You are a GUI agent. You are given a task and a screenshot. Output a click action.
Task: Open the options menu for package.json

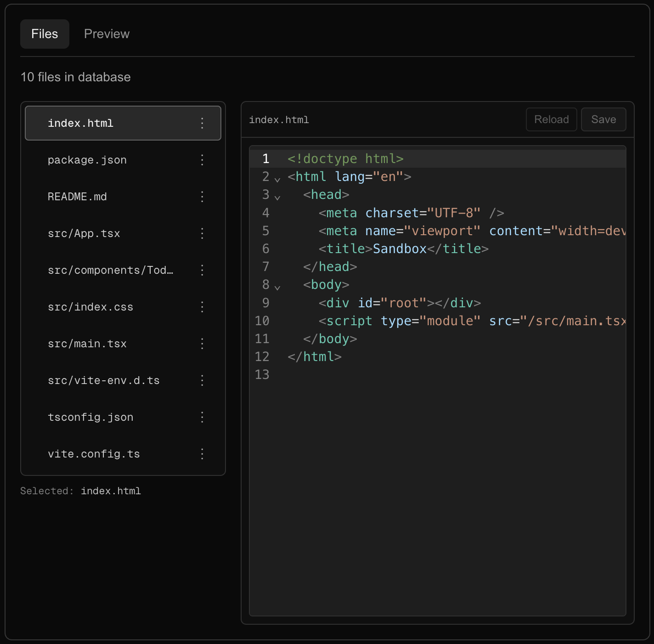coord(202,160)
